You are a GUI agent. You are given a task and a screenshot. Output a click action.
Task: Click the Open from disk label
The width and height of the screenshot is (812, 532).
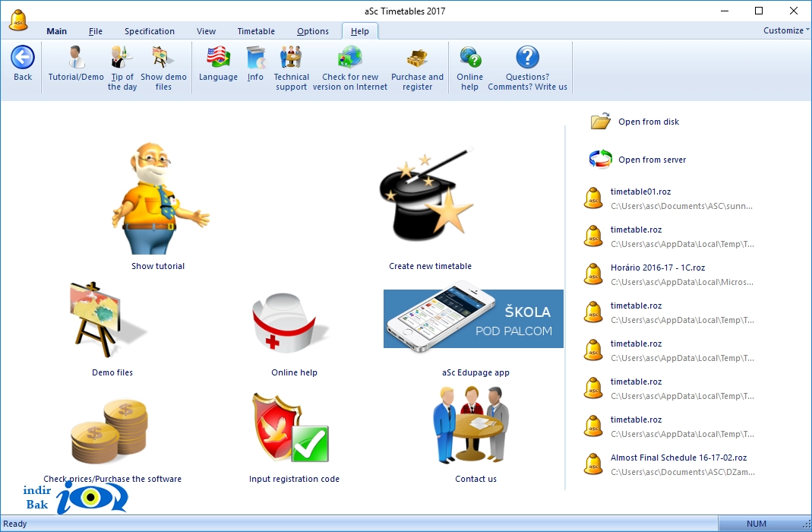[x=649, y=122]
